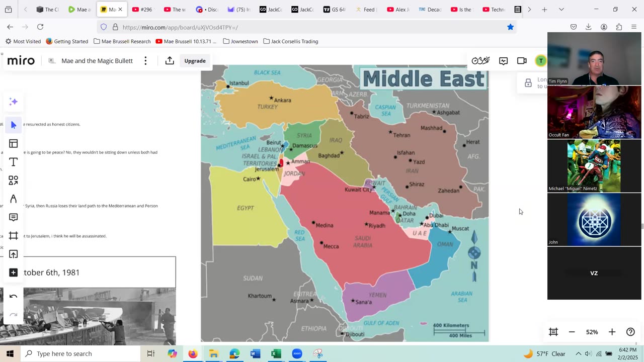This screenshot has width=644, height=362.
Task: Open Excel from the taskbar
Action: pyautogui.click(x=276, y=353)
